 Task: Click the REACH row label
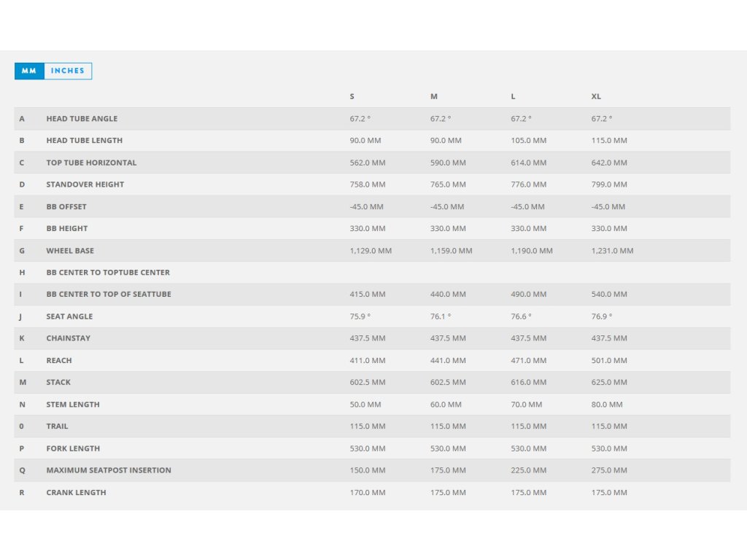tap(59, 360)
